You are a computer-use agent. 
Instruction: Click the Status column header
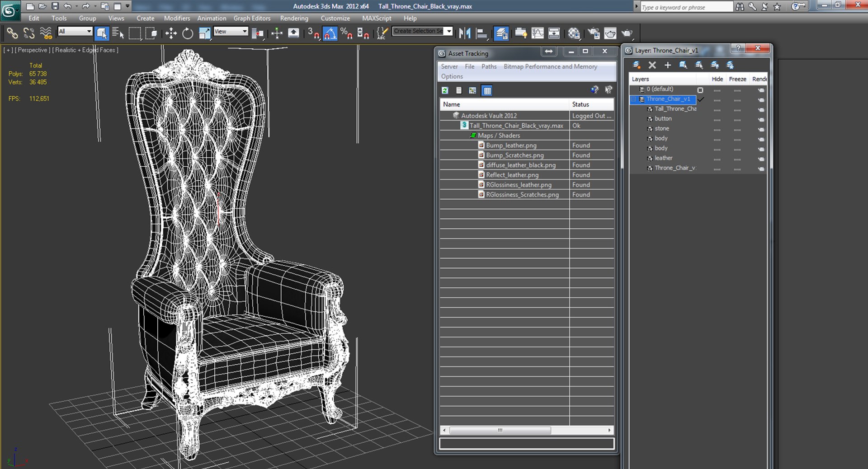coord(591,104)
